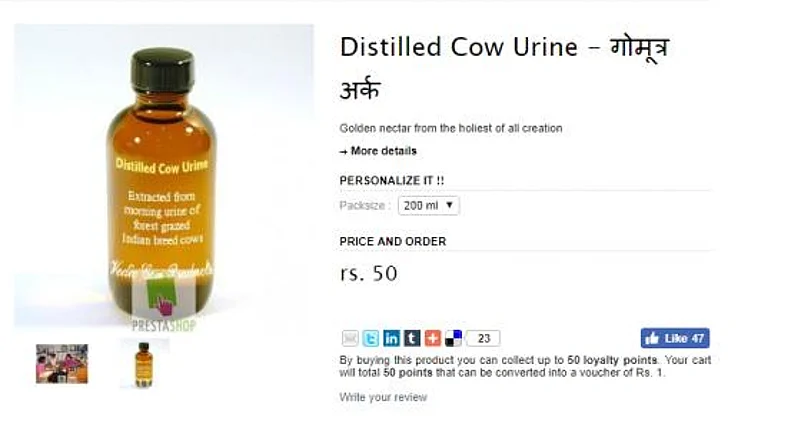801x434 pixels.
Task: Open the orange plus more-sharing icon
Action: (433, 338)
